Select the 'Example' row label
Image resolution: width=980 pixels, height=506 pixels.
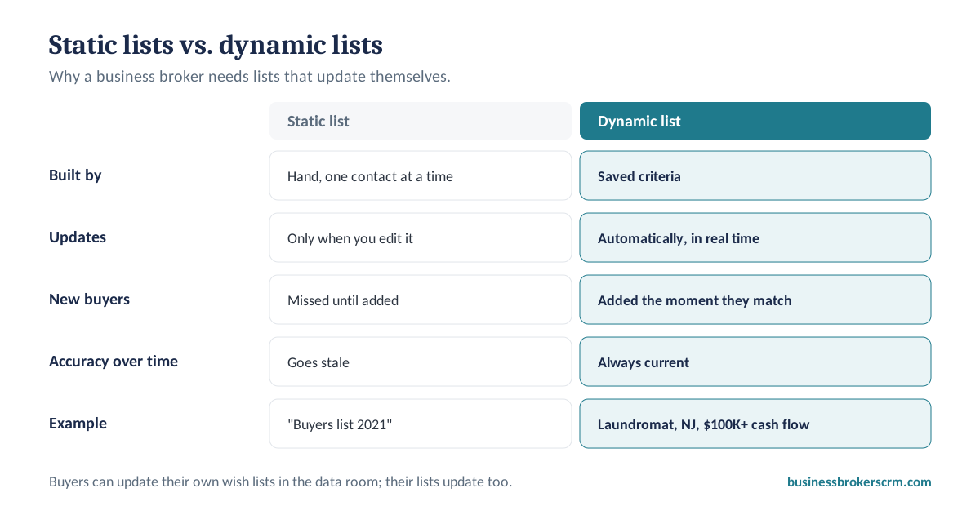click(x=78, y=424)
